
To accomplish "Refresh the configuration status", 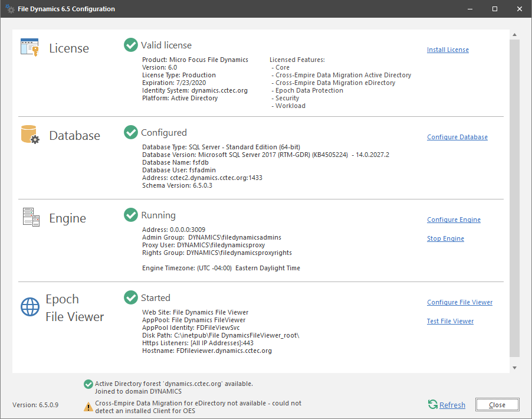I will [x=452, y=405].
